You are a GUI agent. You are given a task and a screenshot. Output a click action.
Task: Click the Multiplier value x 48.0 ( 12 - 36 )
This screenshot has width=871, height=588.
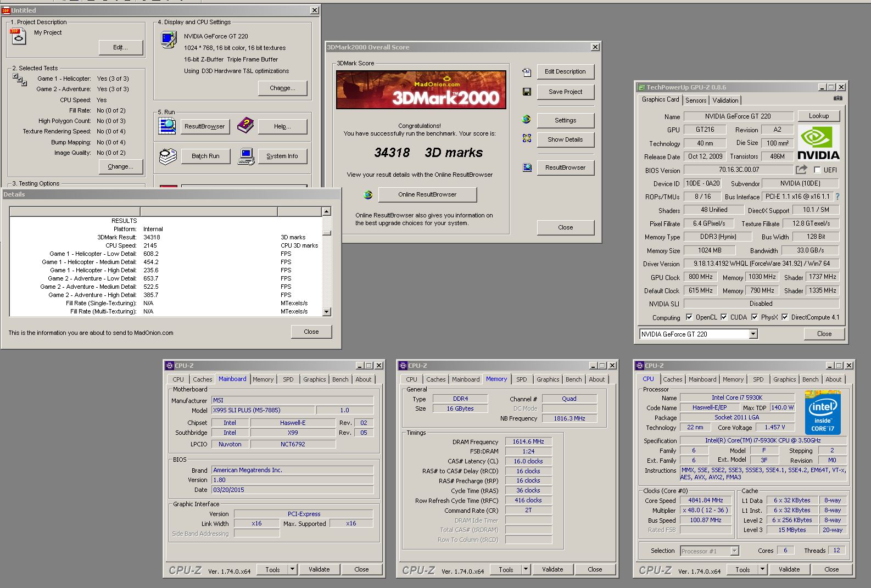coord(706,510)
